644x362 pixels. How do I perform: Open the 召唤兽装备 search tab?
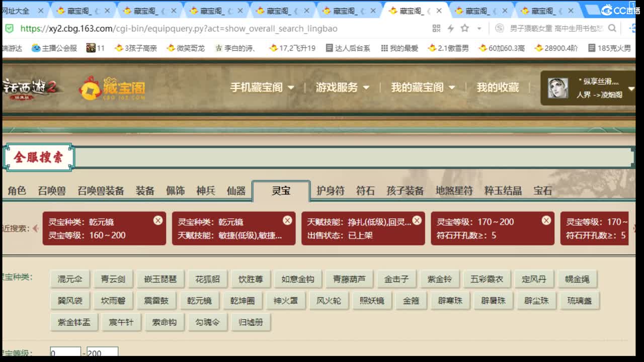point(101,191)
